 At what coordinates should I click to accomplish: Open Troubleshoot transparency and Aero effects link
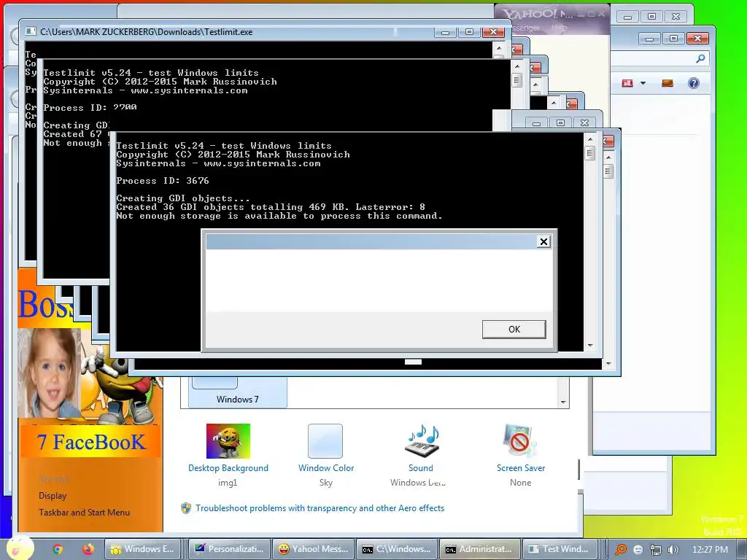tap(320, 508)
